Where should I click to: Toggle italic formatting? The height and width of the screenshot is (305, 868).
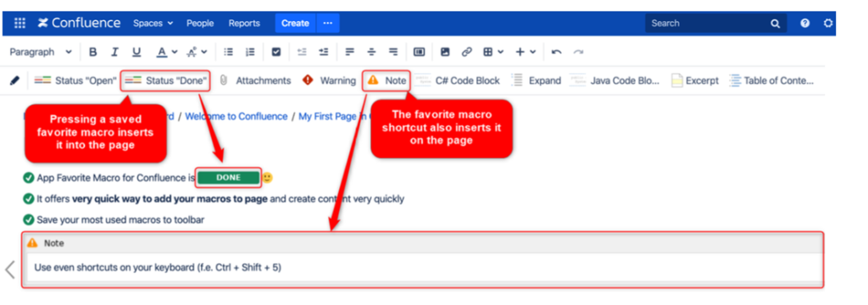tap(114, 52)
